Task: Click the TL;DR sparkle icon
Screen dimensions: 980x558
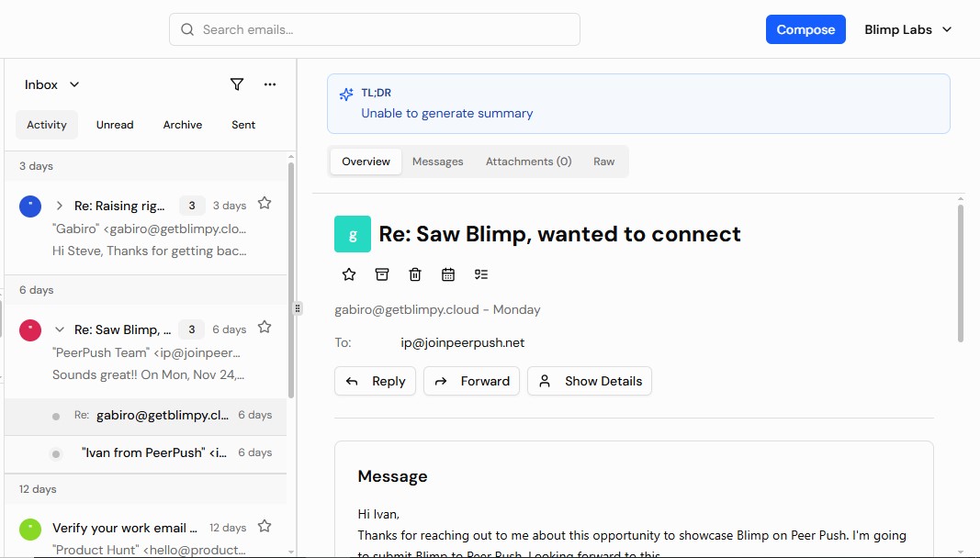Action: point(345,93)
